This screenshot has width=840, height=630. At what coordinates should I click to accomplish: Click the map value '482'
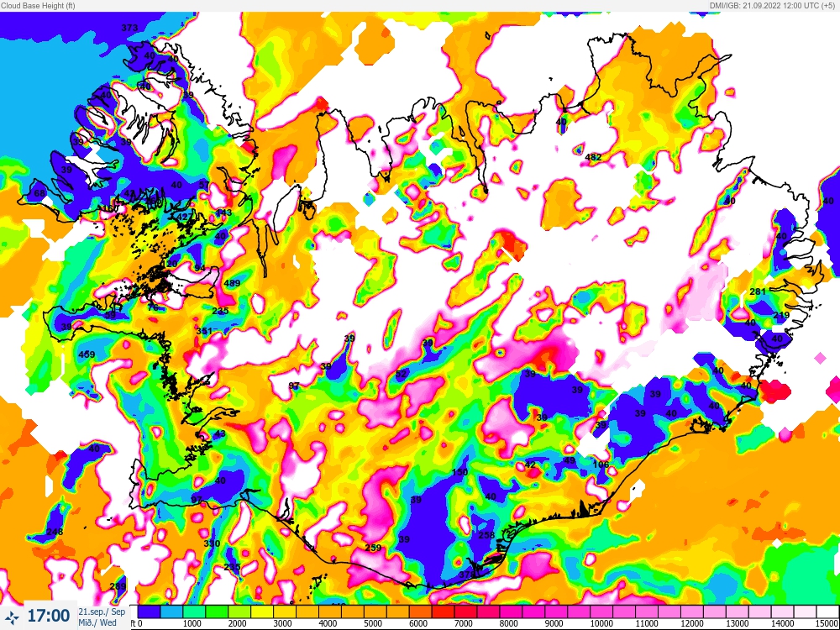coord(594,157)
